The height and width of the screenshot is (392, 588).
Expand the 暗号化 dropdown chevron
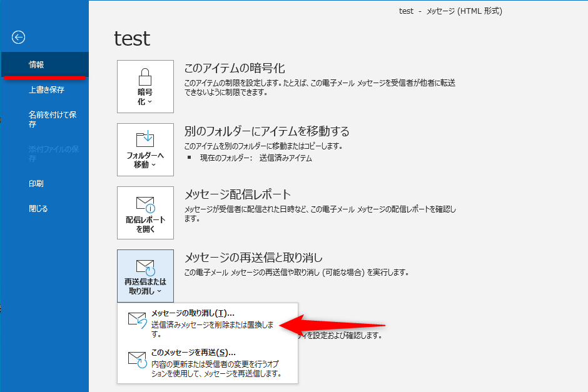pos(151,103)
